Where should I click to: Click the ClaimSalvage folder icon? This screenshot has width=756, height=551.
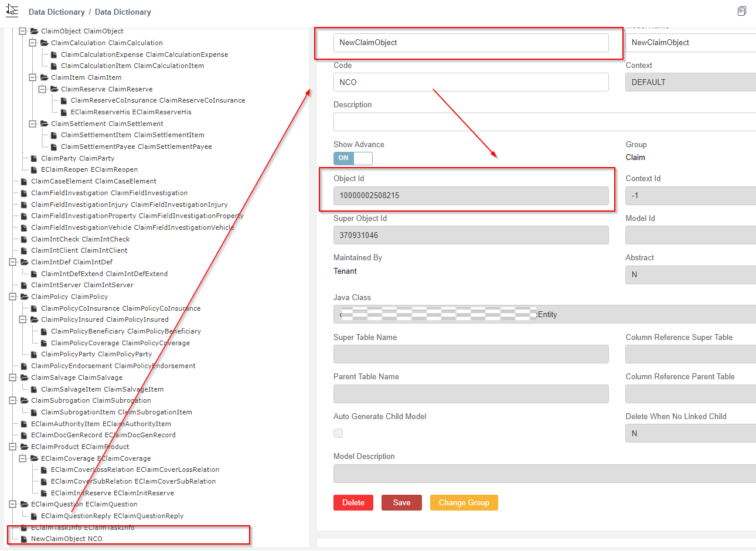coord(24,377)
